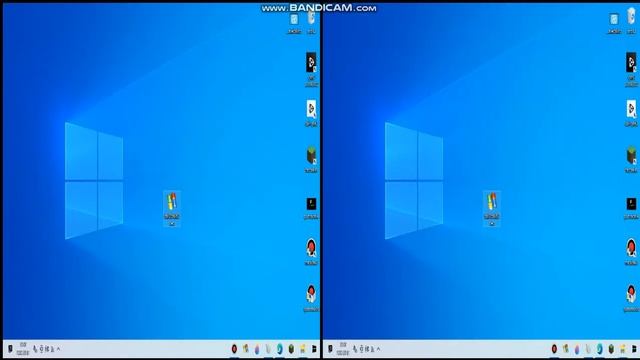The width and height of the screenshot is (640, 360).
Task: Launch Minecraft from the left taskbar
Action: tap(291, 349)
